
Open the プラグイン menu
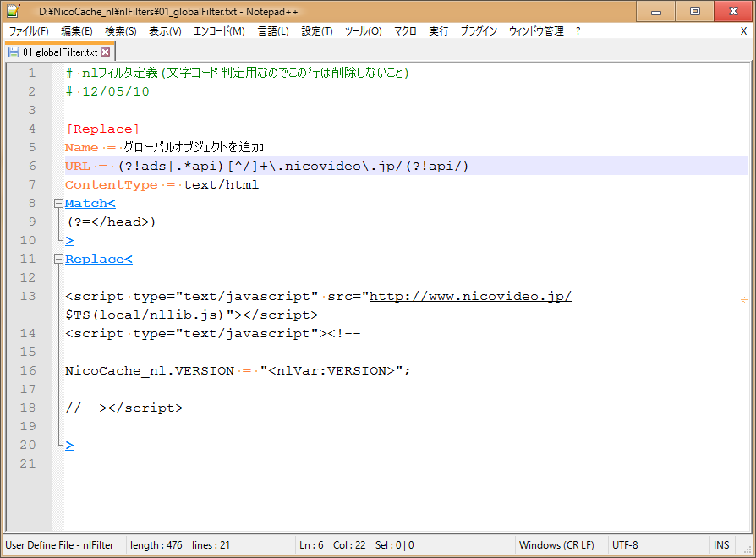point(479,31)
